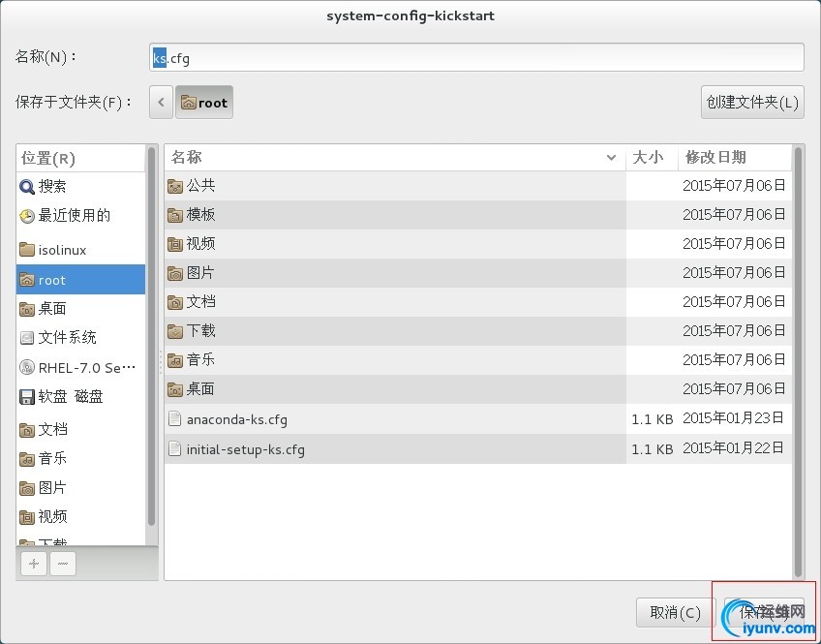Click the date 2015年01月22日
The image size is (821, 644).
(x=733, y=448)
